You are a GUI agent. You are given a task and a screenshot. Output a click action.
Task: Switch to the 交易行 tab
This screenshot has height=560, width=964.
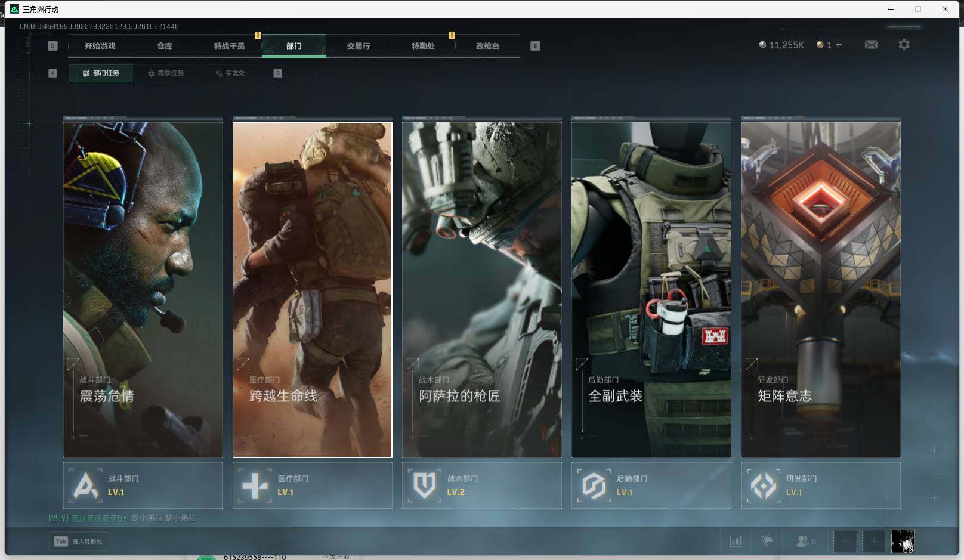359,46
